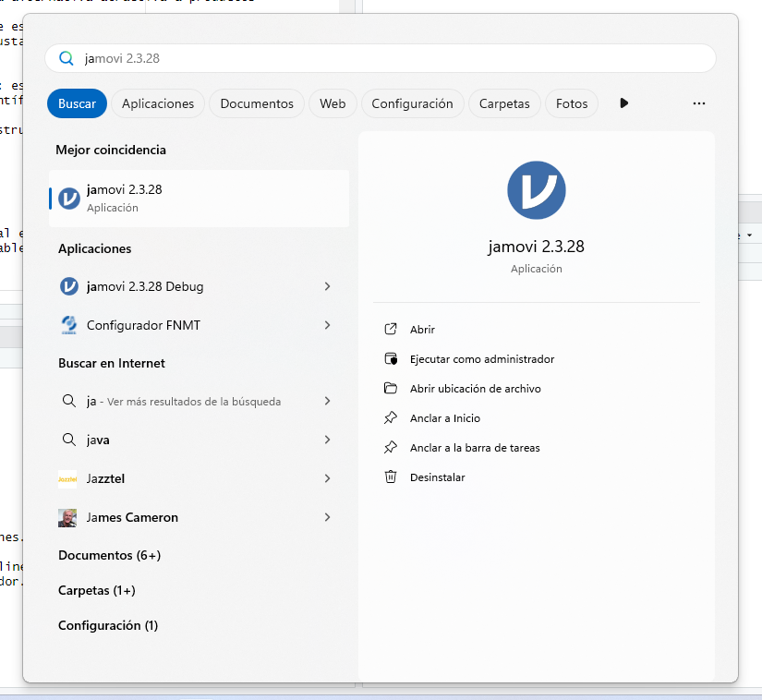The width and height of the screenshot is (762, 700).
Task: Expand the jamovi 2.3.28 Debug chevron
Action: [x=328, y=286]
